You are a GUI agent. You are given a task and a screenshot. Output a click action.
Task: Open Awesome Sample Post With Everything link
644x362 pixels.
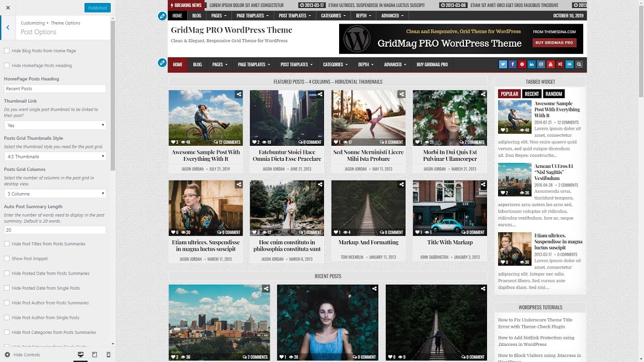(x=206, y=155)
